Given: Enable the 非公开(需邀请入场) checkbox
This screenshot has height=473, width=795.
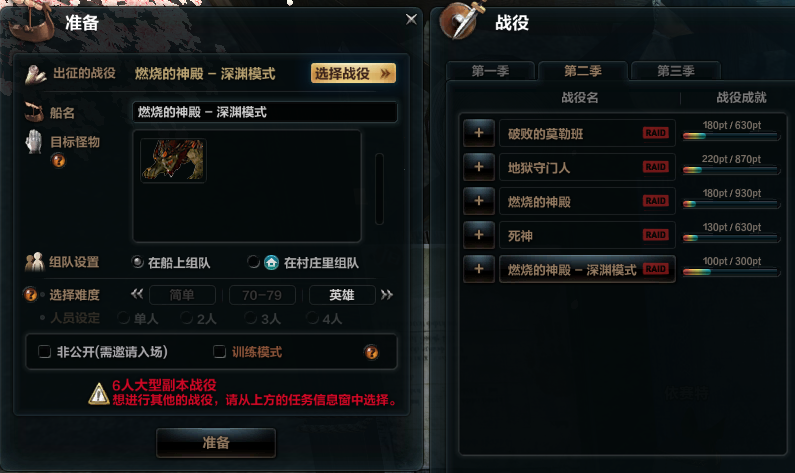Looking at the screenshot, I should [45, 352].
